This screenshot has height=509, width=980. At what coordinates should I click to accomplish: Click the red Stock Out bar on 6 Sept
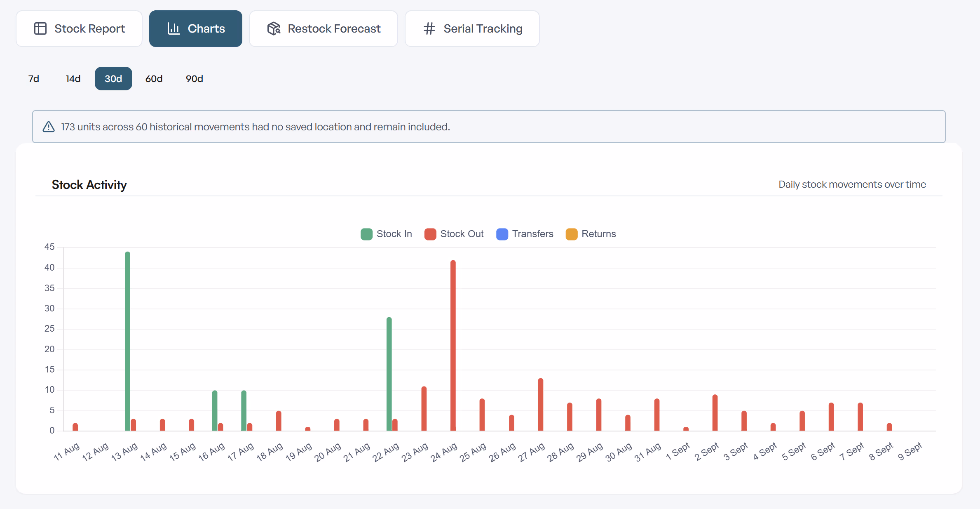coord(831,417)
